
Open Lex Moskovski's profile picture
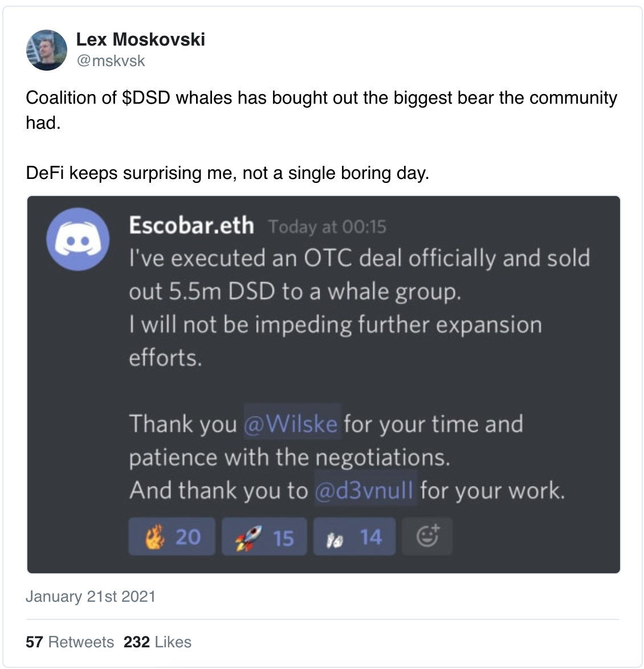coord(47,50)
